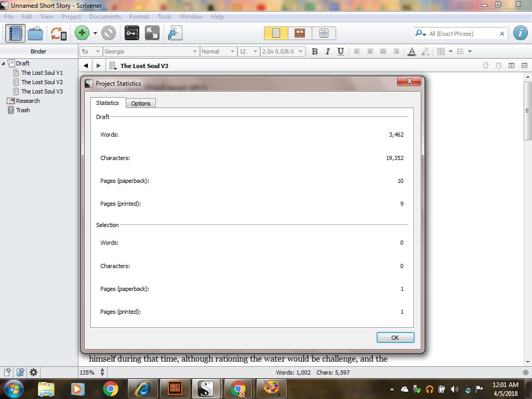Launch Google Chrome from the taskbar
Viewport: 532px width, 399px height.
click(110, 388)
